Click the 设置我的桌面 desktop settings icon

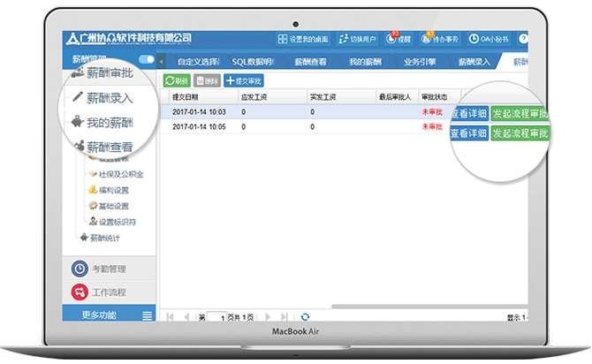(284, 39)
